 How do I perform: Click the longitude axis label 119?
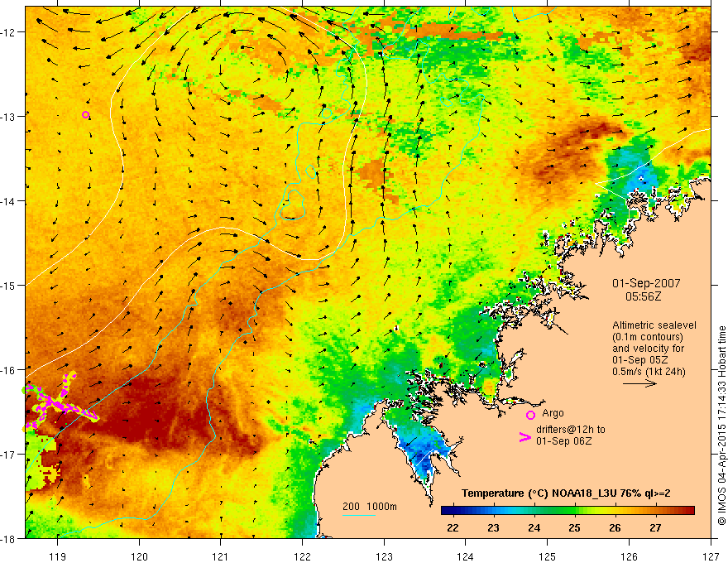[58, 556]
